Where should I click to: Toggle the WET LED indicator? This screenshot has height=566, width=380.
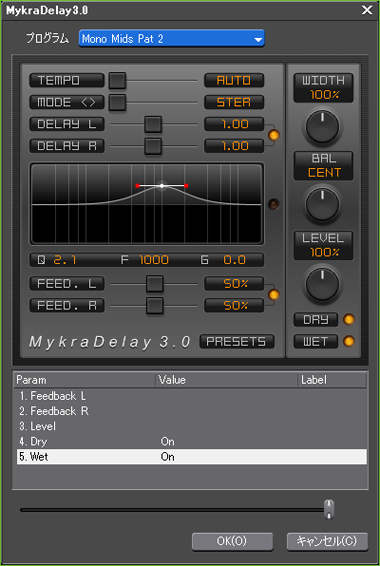point(349,341)
